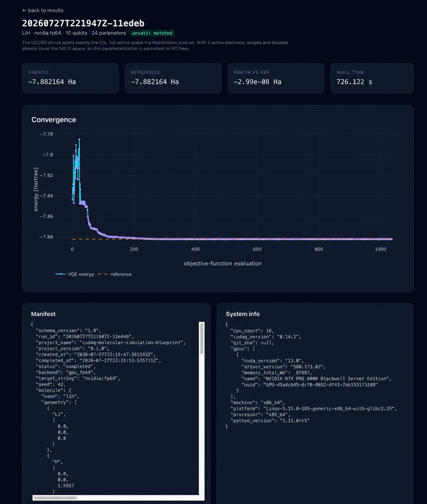Click the x-axis tick label 1000

pos(380,249)
